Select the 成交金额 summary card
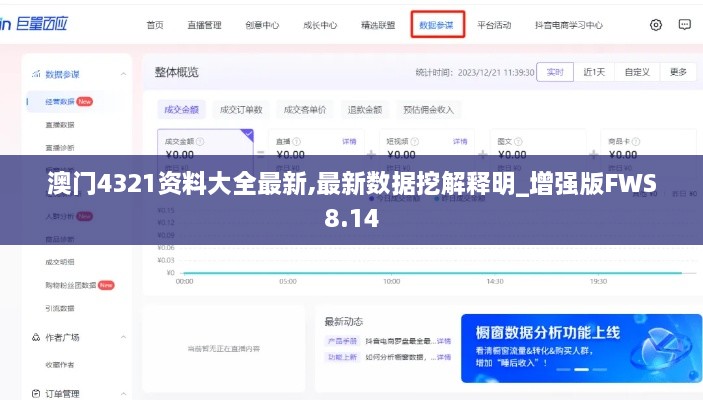This screenshot has width=703, height=400. coord(205,152)
